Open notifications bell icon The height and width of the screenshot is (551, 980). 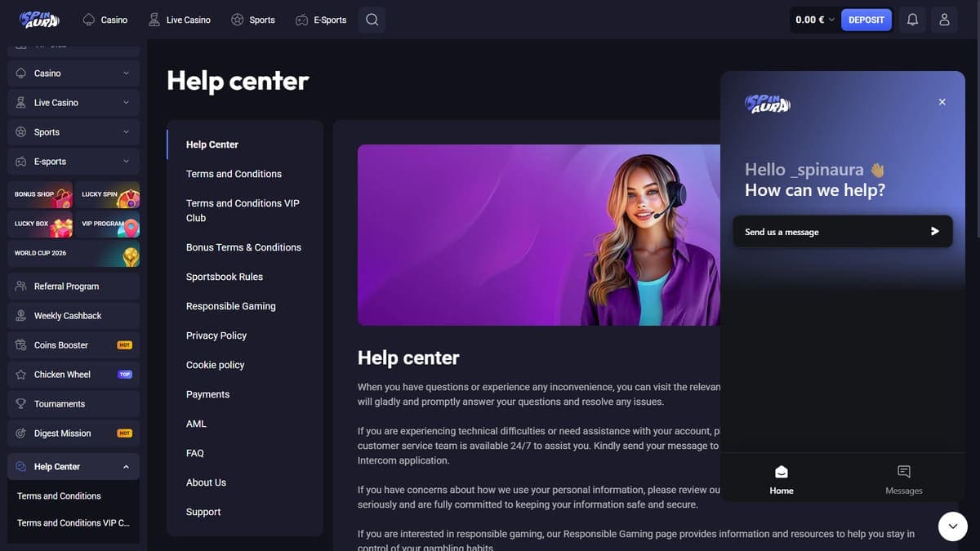point(912,20)
